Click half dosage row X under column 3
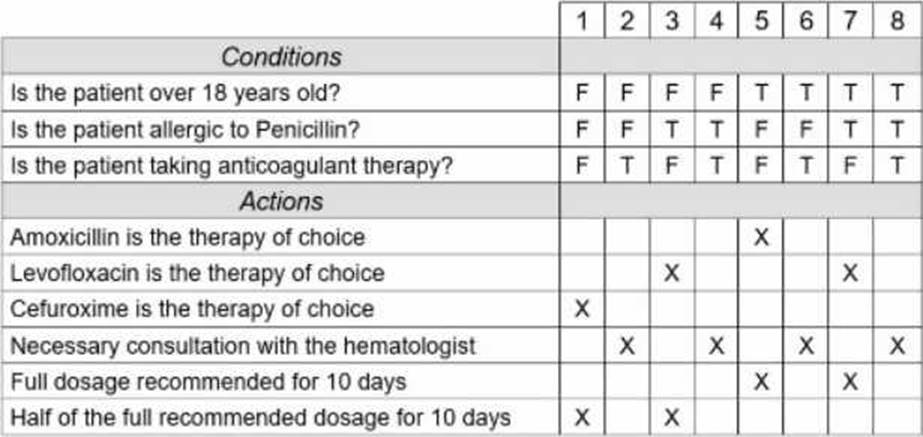Image resolution: width=923 pixels, height=437 pixels. (672, 417)
